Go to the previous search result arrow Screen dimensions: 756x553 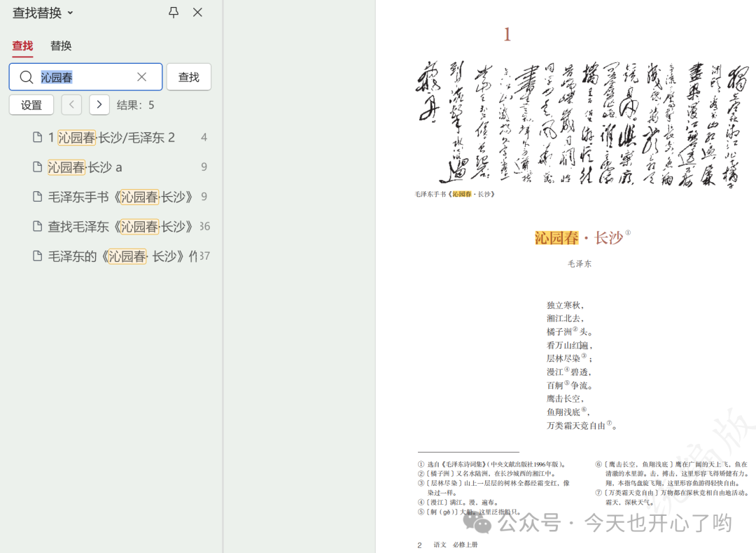pos(71,104)
